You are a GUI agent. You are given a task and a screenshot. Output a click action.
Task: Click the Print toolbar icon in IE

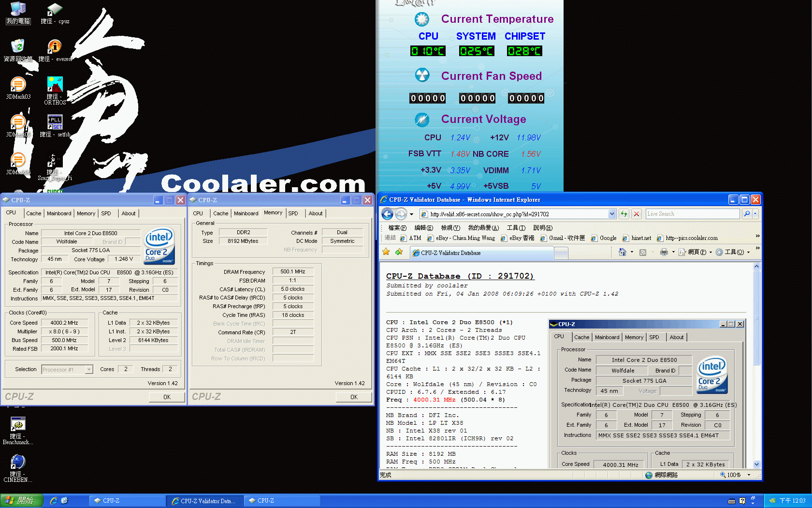point(664,252)
